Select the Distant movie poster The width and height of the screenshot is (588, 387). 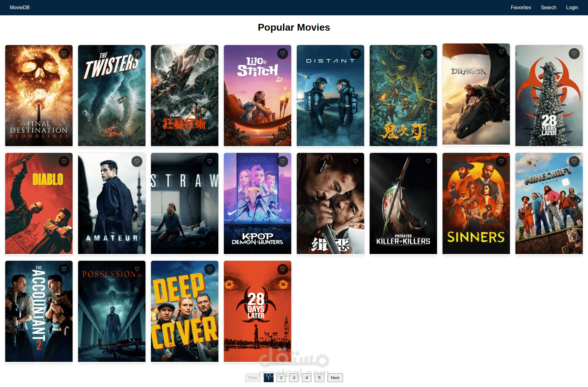click(x=330, y=96)
